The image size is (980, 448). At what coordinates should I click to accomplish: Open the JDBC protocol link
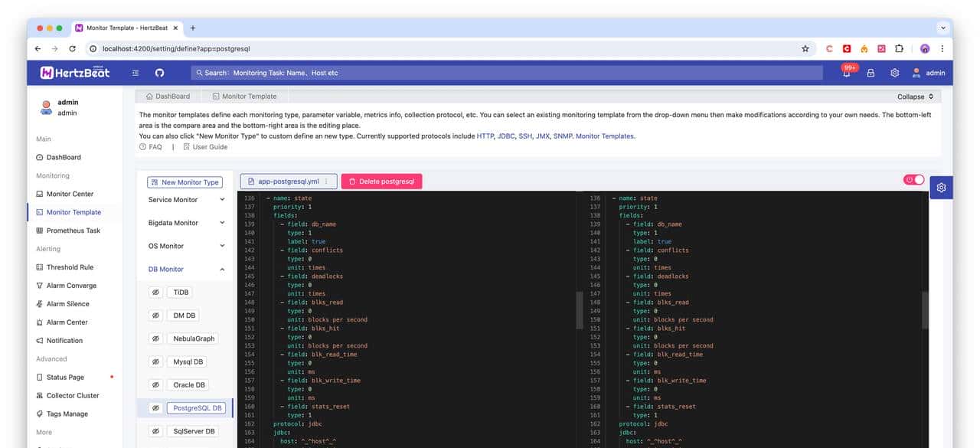point(507,136)
